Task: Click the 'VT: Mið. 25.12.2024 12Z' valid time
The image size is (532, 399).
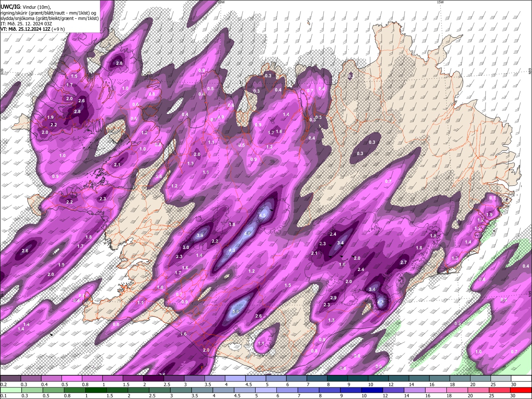Action: pyautogui.click(x=26, y=29)
